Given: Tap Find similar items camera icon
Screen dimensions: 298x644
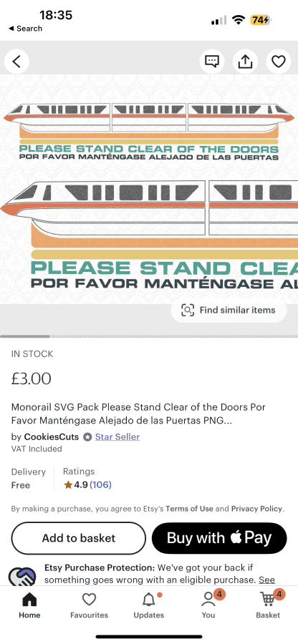Looking at the screenshot, I should click(188, 310).
